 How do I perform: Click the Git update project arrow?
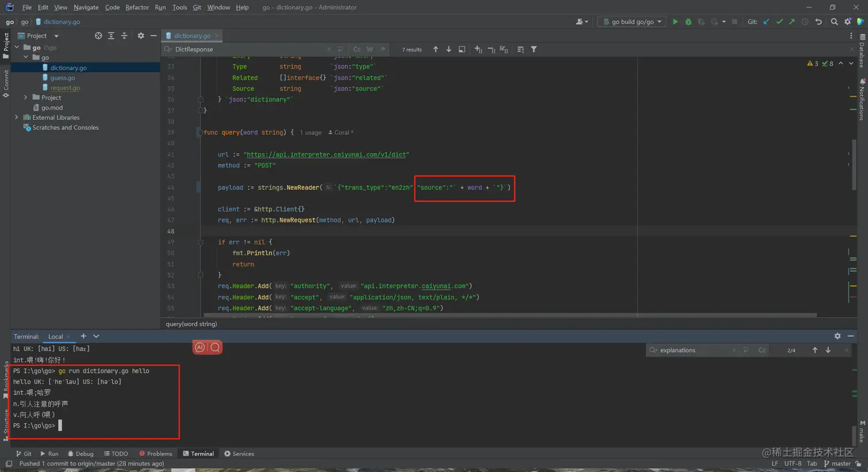(x=766, y=22)
